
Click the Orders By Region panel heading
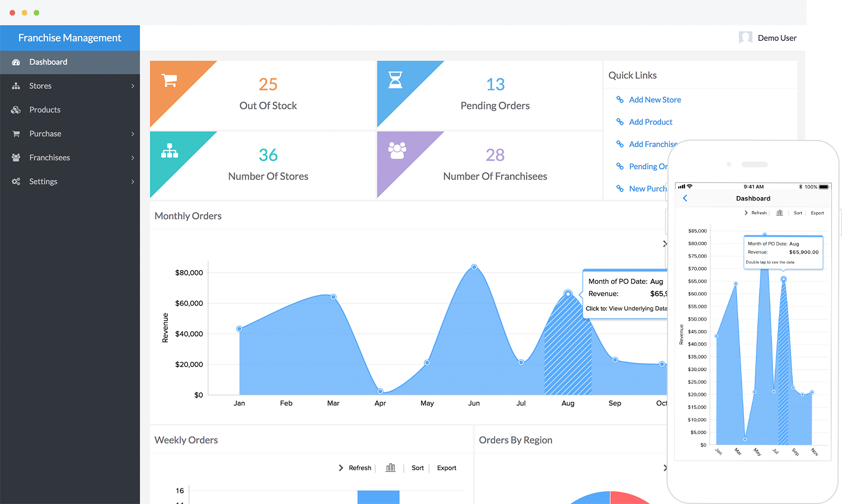[x=516, y=440]
